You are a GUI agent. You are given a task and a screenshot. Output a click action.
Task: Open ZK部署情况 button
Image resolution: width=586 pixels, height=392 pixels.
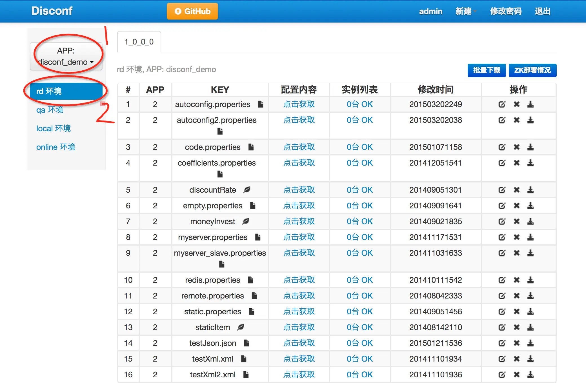pos(532,70)
